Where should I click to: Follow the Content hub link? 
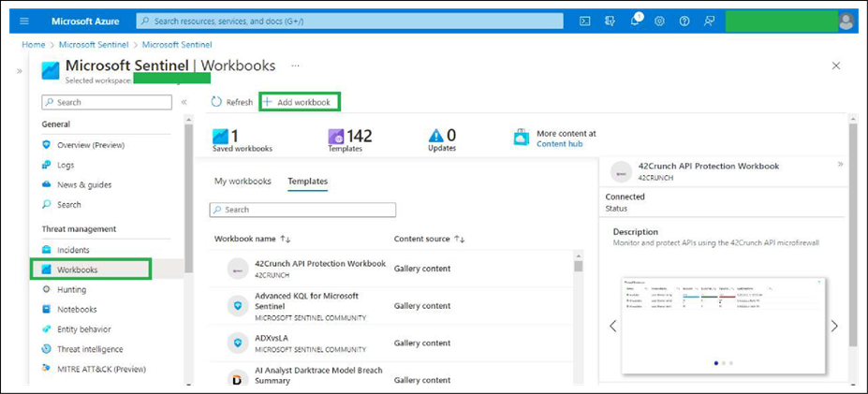point(559,144)
